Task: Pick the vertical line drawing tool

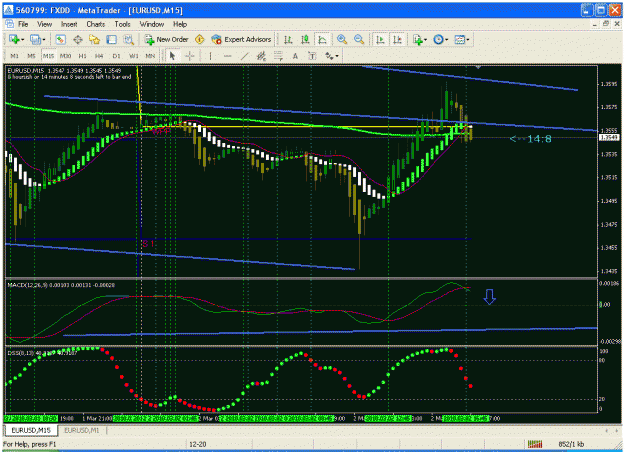Action: point(210,56)
